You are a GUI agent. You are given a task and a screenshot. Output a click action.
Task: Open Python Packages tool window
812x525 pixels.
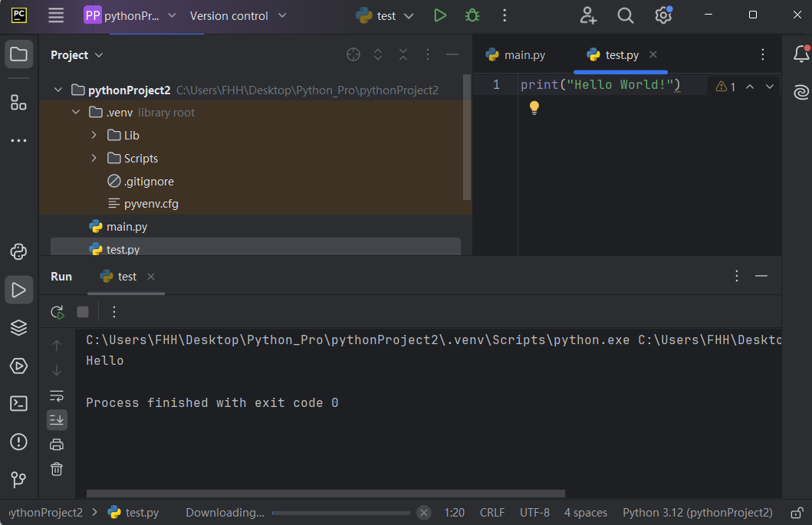(x=18, y=327)
